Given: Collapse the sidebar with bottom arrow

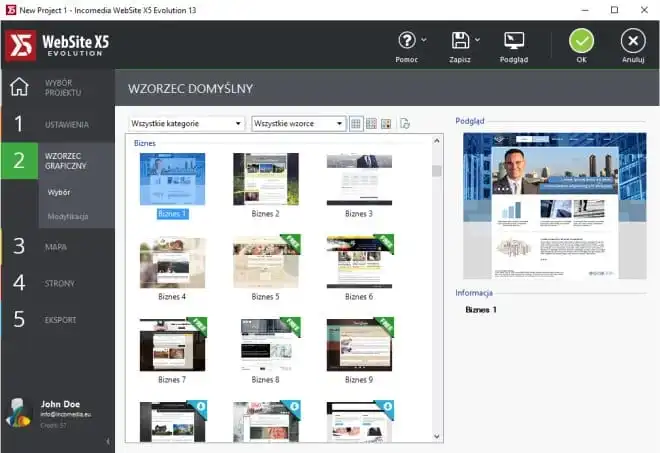Looking at the screenshot, I should click(x=107, y=441).
